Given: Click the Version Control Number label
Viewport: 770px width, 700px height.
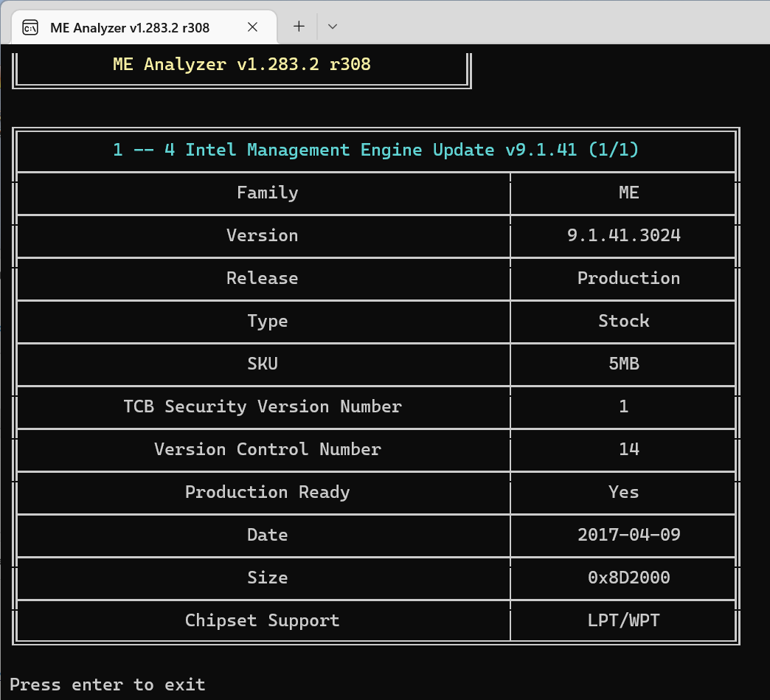Looking at the screenshot, I should point(267,449).
